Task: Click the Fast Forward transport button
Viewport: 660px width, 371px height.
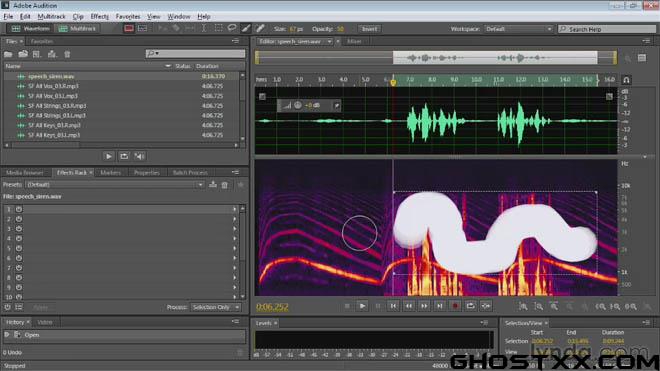Action: [424, 306]
